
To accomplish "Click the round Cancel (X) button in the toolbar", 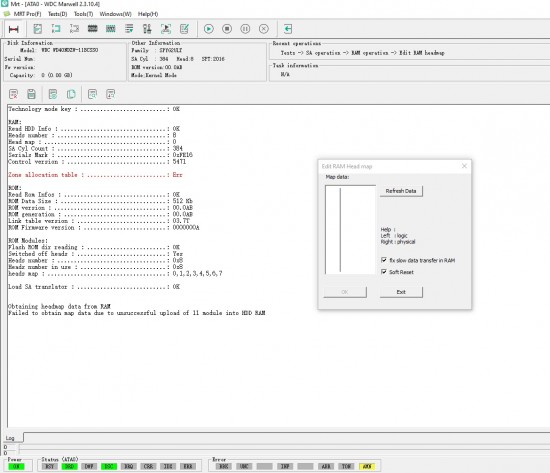I will pos(264,29).
